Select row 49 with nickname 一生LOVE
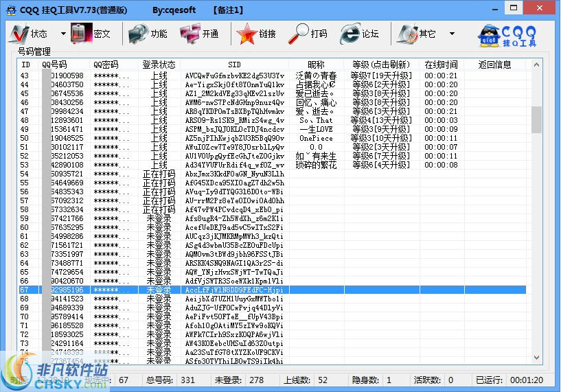The image size is (561, 392). click(x=272, y=129)
